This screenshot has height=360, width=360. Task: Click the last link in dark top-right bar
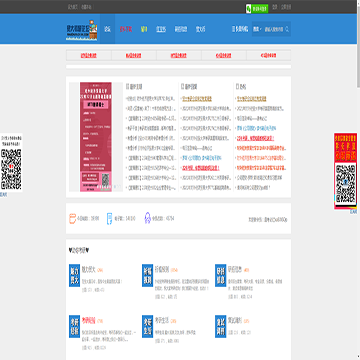point(286,7)
